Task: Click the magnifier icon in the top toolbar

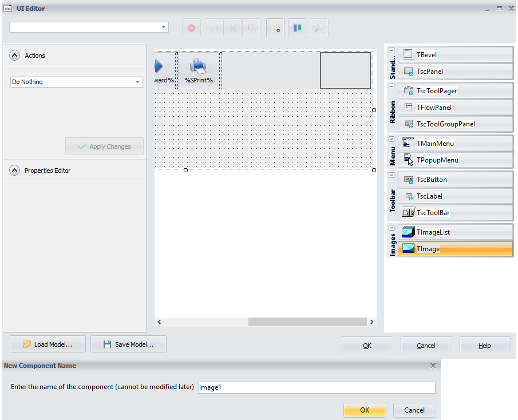Action: (319, 27)
